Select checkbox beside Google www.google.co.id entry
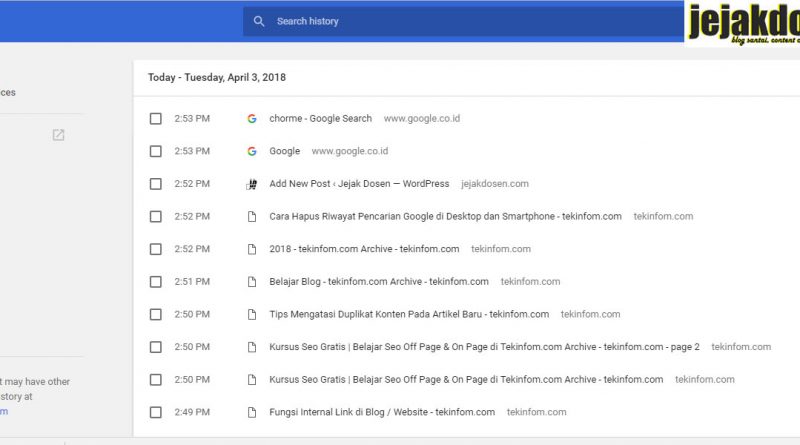The width and height of the screenshot is (800, 445). (x=156, y=152)
